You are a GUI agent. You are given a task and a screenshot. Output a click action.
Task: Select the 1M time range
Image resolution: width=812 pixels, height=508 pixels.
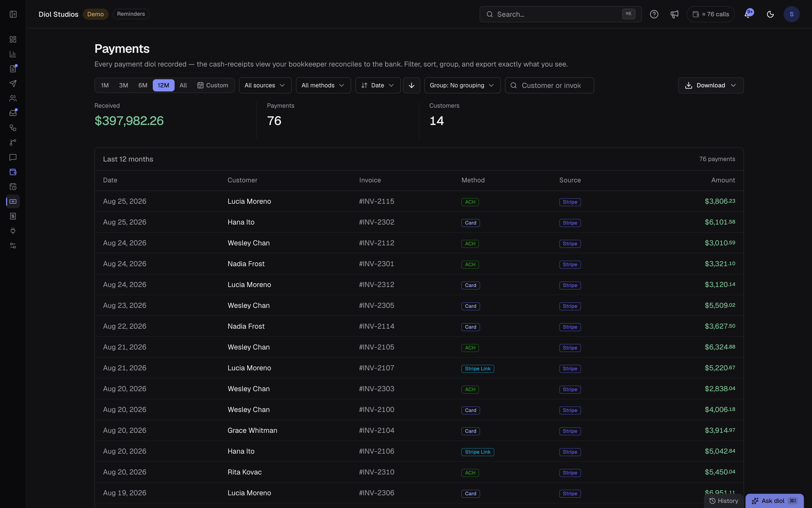(105, 85)
